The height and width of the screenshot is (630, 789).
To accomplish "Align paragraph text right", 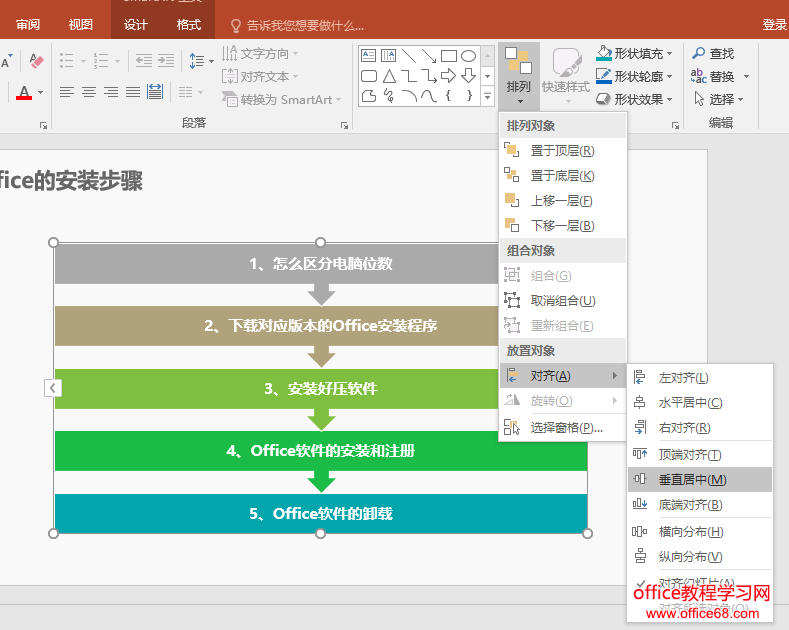I will [111, 92].
